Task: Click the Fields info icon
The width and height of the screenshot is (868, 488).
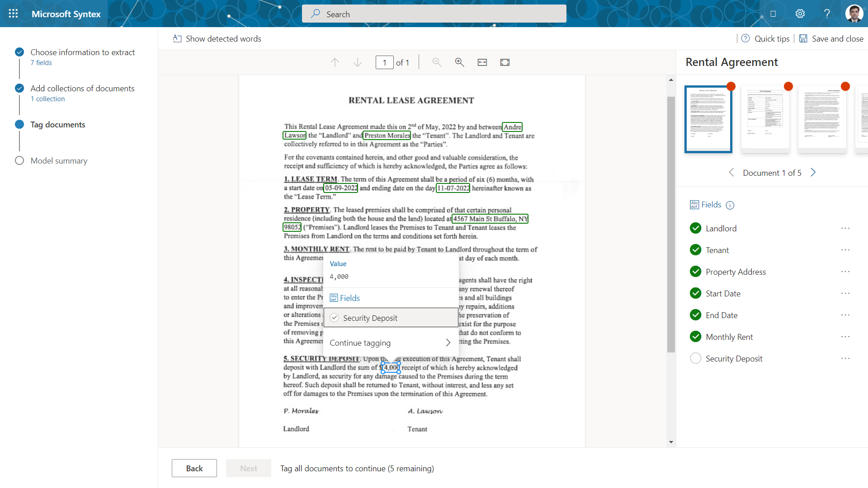Action: coord(730,205)
